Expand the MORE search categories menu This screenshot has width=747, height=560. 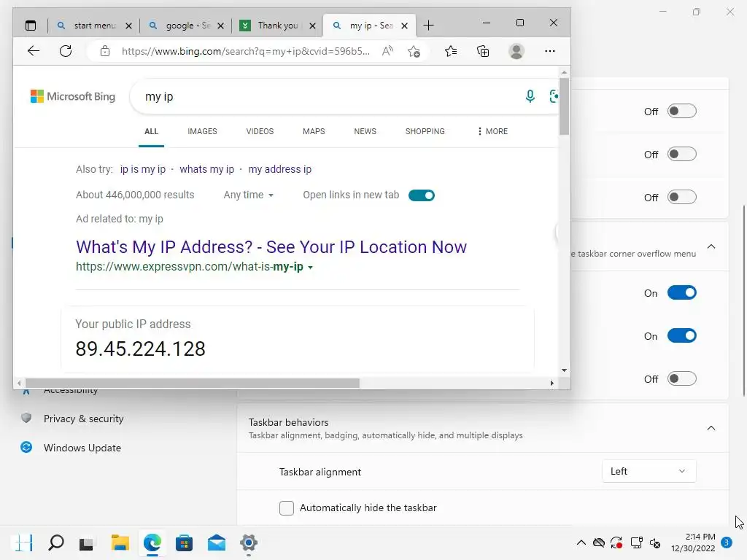point(492,131)
